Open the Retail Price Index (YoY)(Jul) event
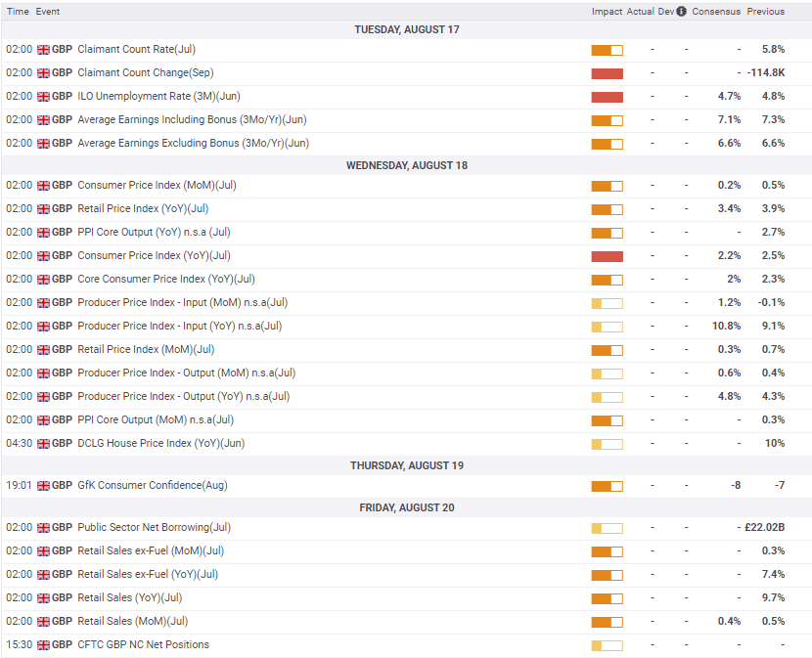The height and width of the screenshot is (658, 812). [143, 208]
